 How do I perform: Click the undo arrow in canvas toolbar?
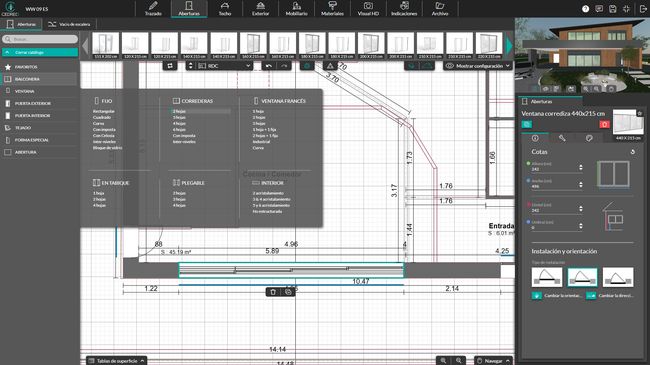269,66
